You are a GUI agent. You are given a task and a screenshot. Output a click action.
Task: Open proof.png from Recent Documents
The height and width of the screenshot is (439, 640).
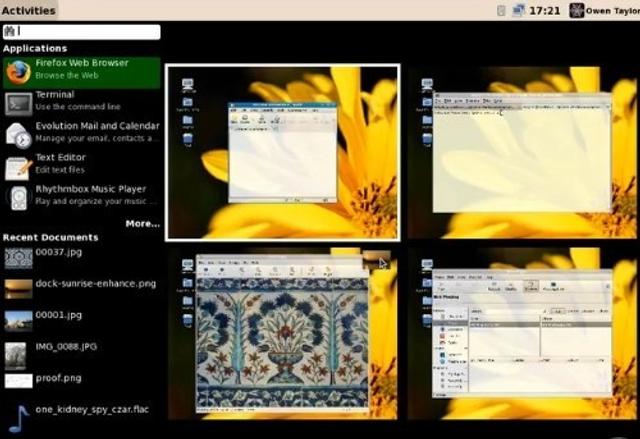pyautogui.click(x=56, y=380)
